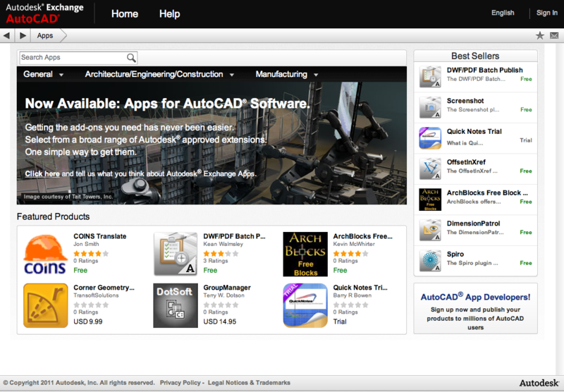Click the browser back arrow

point(7,35)
